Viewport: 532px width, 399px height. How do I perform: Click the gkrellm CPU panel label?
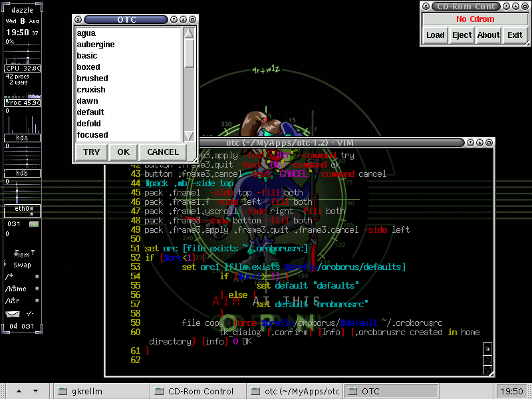tap(23, 68)
